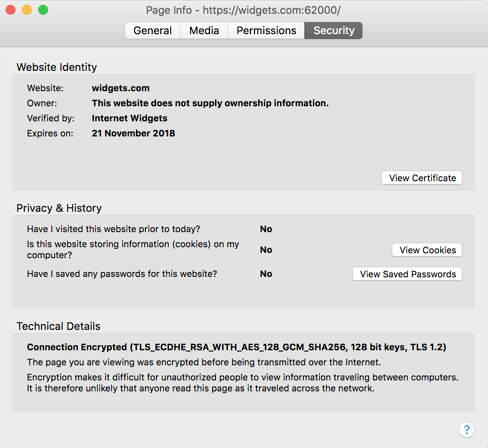This screenshot has width=488, height=448.
Task: Select the Security tab
Action: pyautogui.click(x=333, y=30)
